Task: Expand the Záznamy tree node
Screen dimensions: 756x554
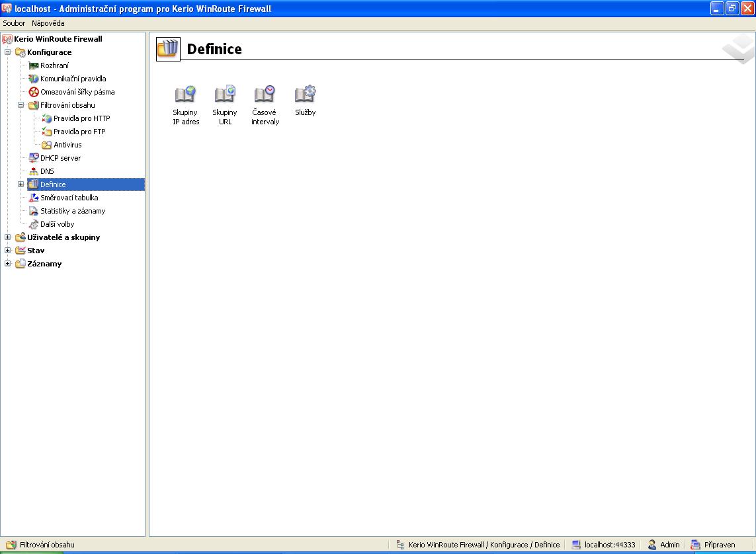Action: [x=8, y=264]
